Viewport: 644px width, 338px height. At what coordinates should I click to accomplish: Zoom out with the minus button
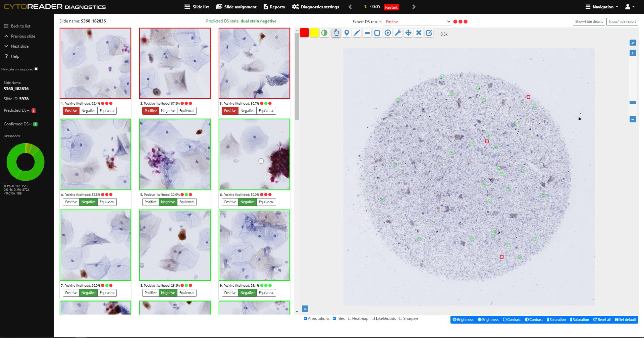click(x=633, y=119)
